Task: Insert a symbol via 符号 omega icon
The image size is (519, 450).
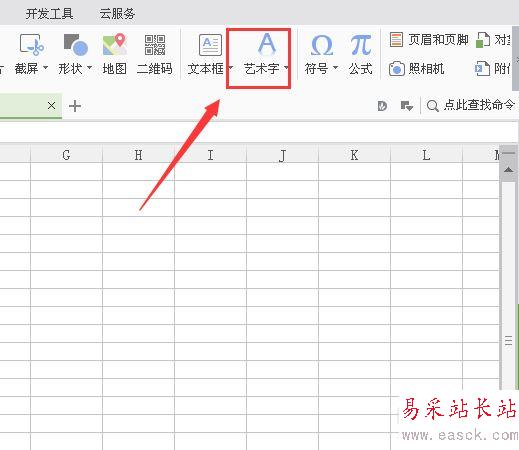Action: pyautogui.click(x=321, y=45)
